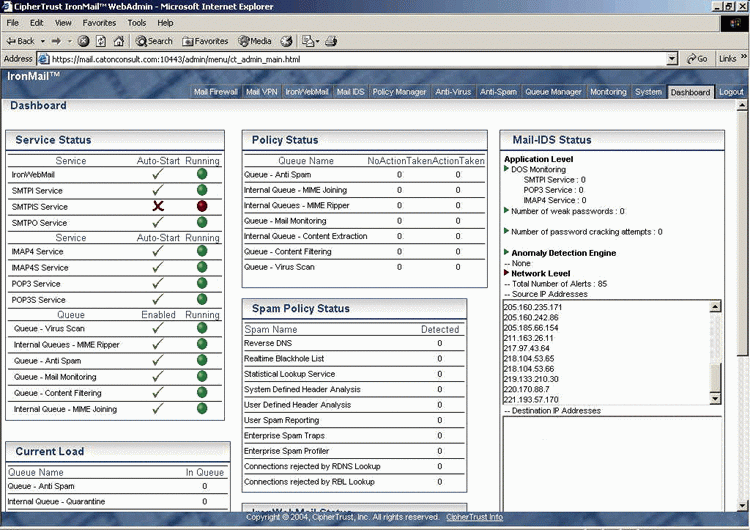Screen dimensions: 750x530
Task: Toggle enabled checkmark for Queue - Mail Monitoring
Action: tap(158, 376)
